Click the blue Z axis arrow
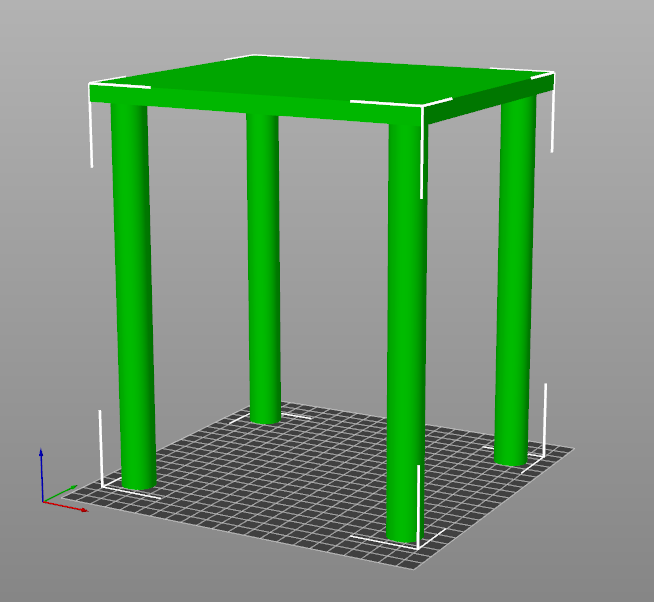The image size is (654, 602). click(41, 475)
